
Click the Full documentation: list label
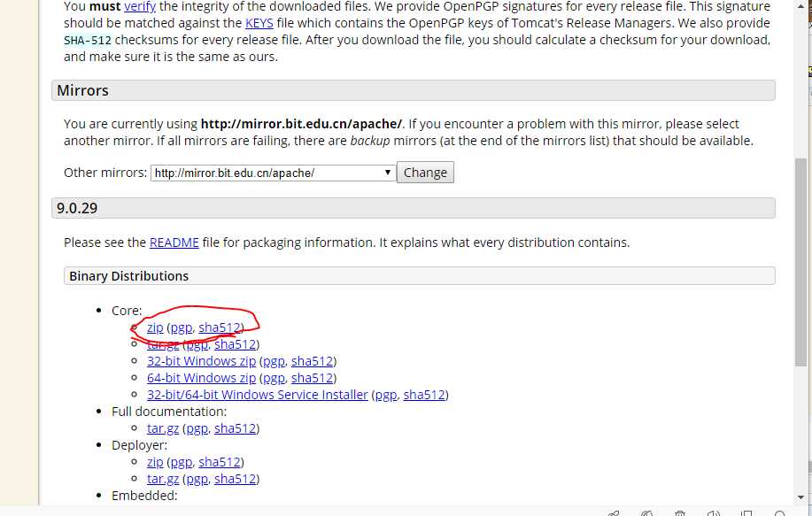(169, 412)
